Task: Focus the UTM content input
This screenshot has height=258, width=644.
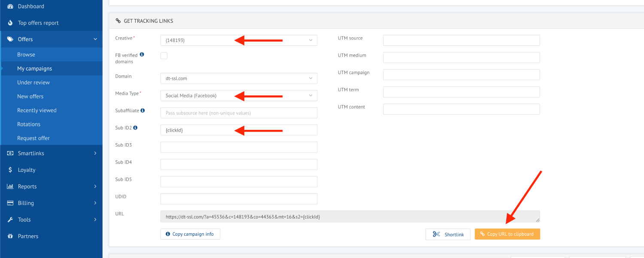Action: point(462,109)
